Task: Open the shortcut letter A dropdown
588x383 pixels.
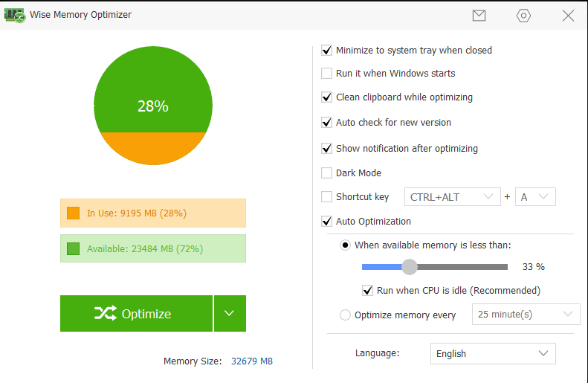Action: 535,197
